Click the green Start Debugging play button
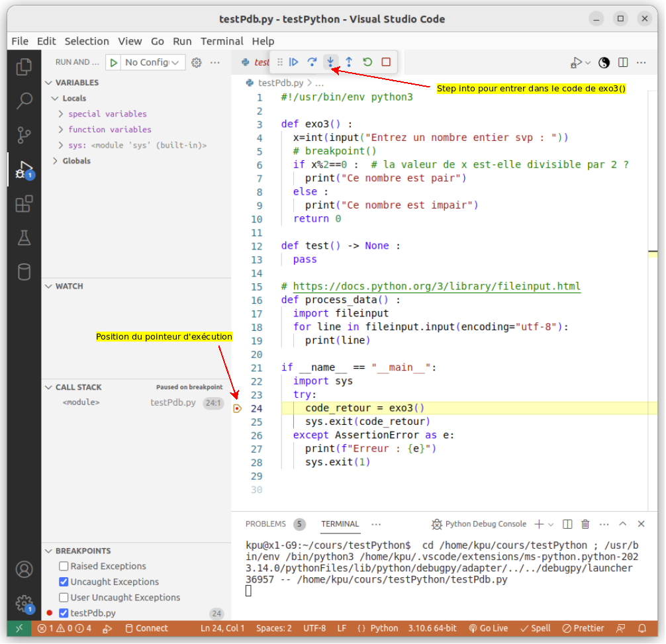666x644 pixels. [113, 62]
